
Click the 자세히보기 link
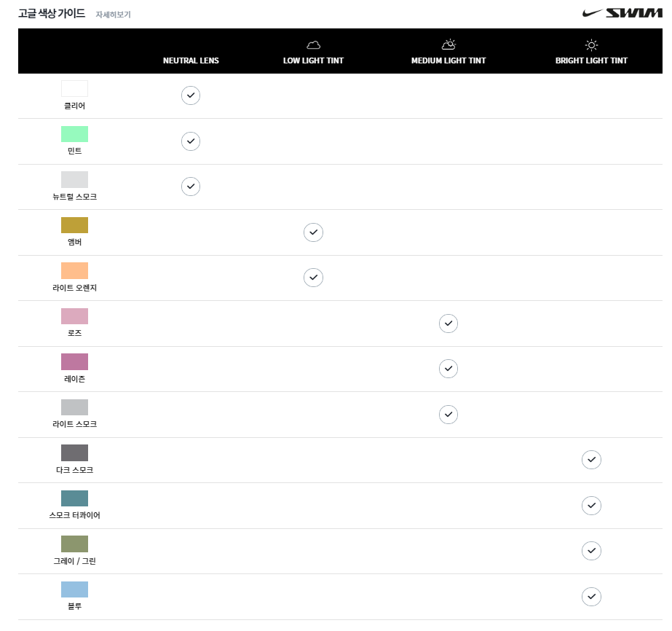pyautogui.click(x=113, y=15)
